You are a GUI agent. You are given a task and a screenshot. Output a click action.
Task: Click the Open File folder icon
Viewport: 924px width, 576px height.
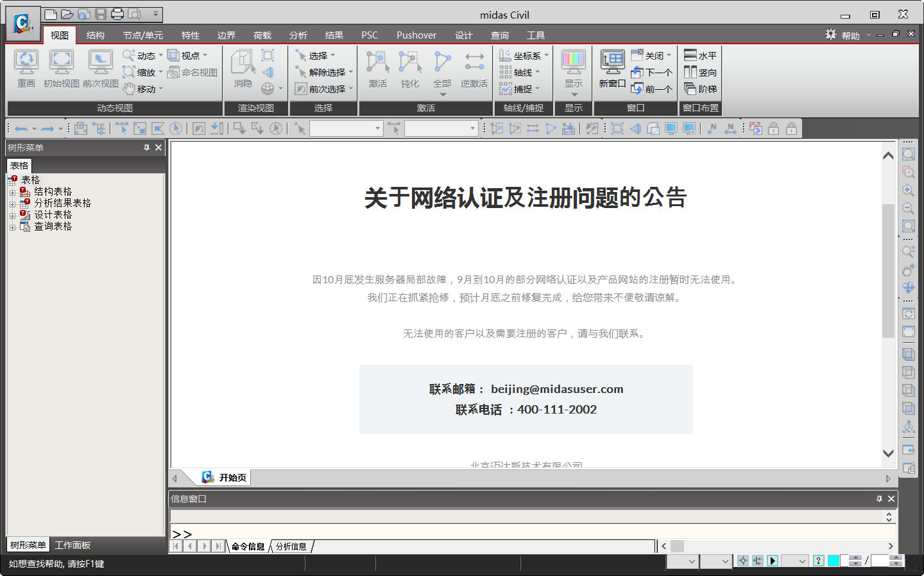[x=67, y=14]
